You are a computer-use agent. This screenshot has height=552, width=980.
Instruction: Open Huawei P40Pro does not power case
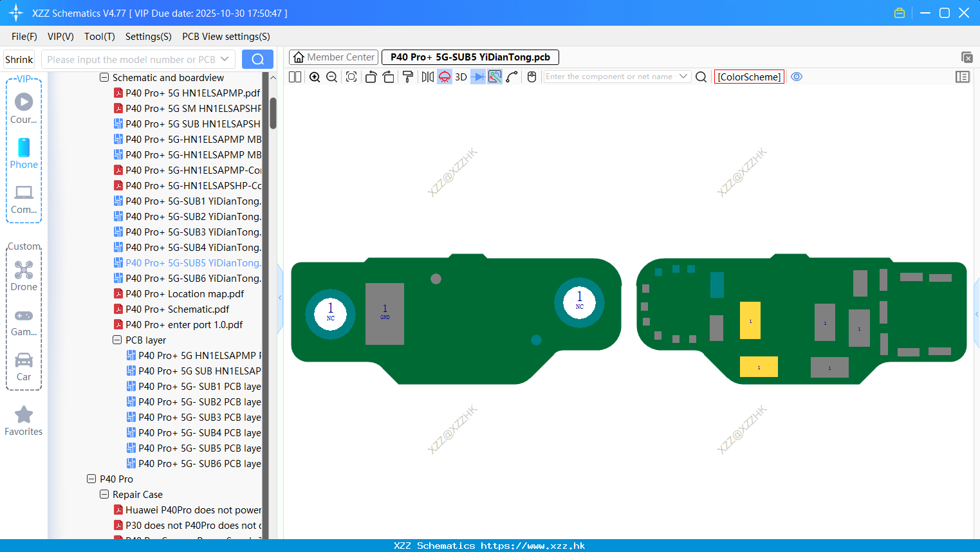[x=187, y=510]
